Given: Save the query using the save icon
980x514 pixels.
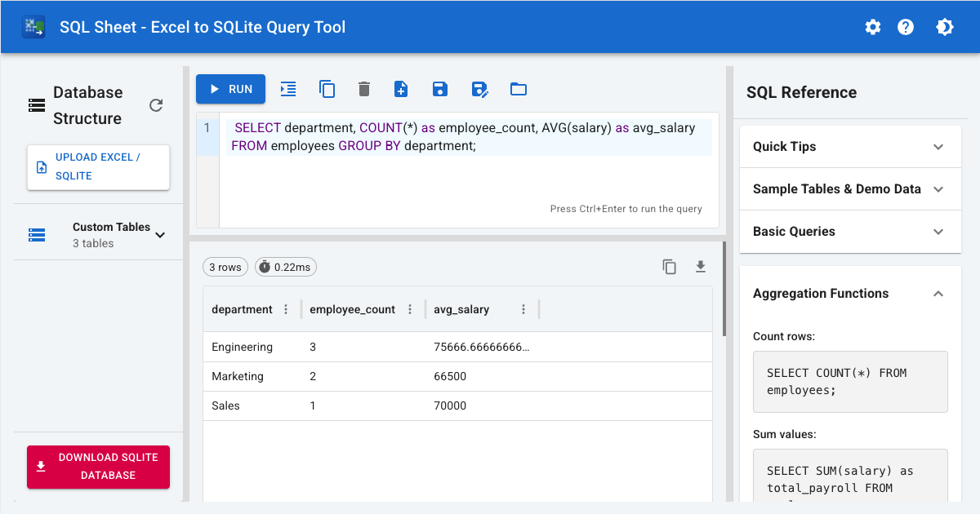Looking at the screenshot, I should point(439,89).
